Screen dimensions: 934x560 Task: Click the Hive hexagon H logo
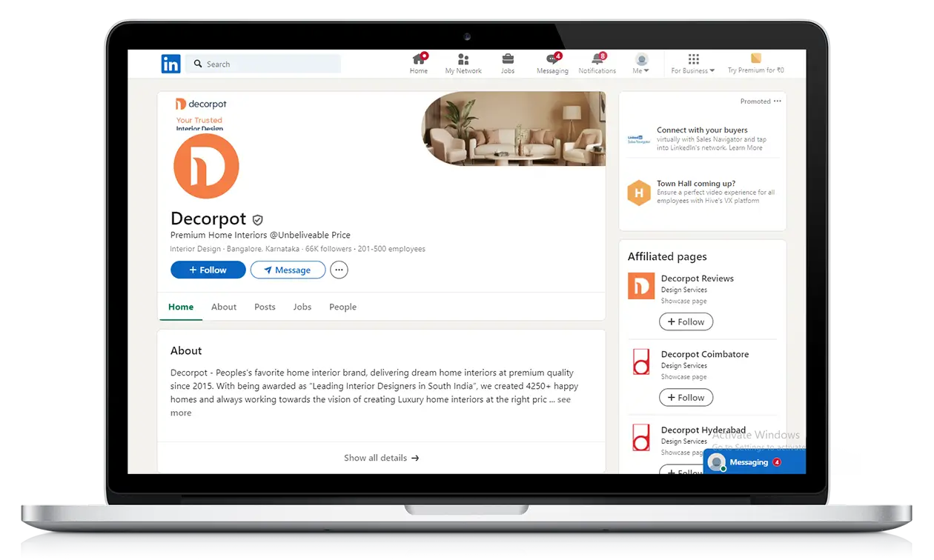(639, 193)
